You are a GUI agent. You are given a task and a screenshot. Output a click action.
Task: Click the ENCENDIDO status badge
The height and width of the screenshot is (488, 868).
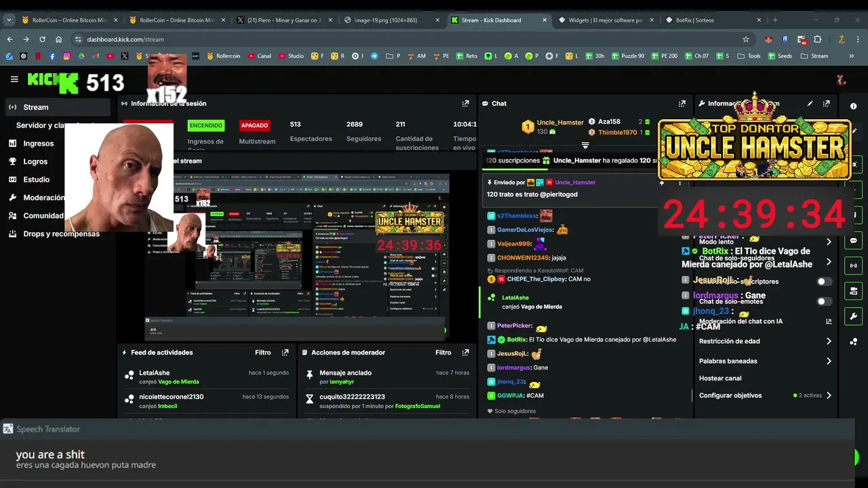[x=205, y=125]
